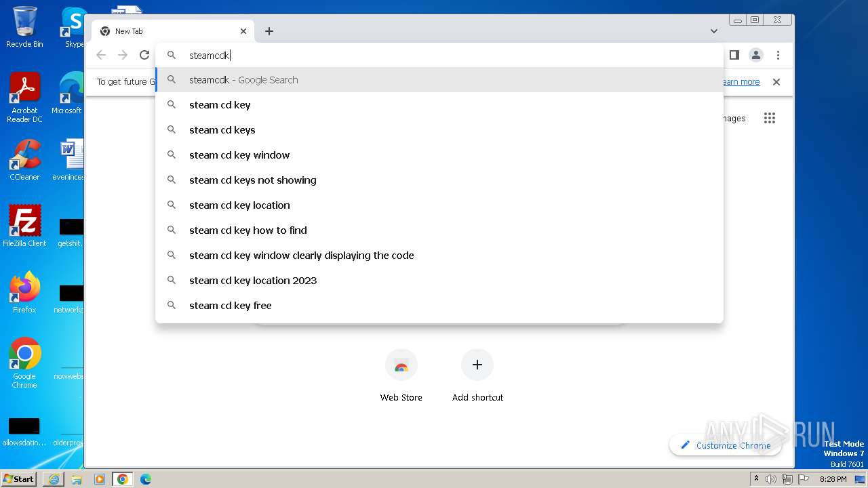Pick the "steam cd key window" suggestion
The image size is (868, 488).
pyautogui.click(x=439, y=155)
